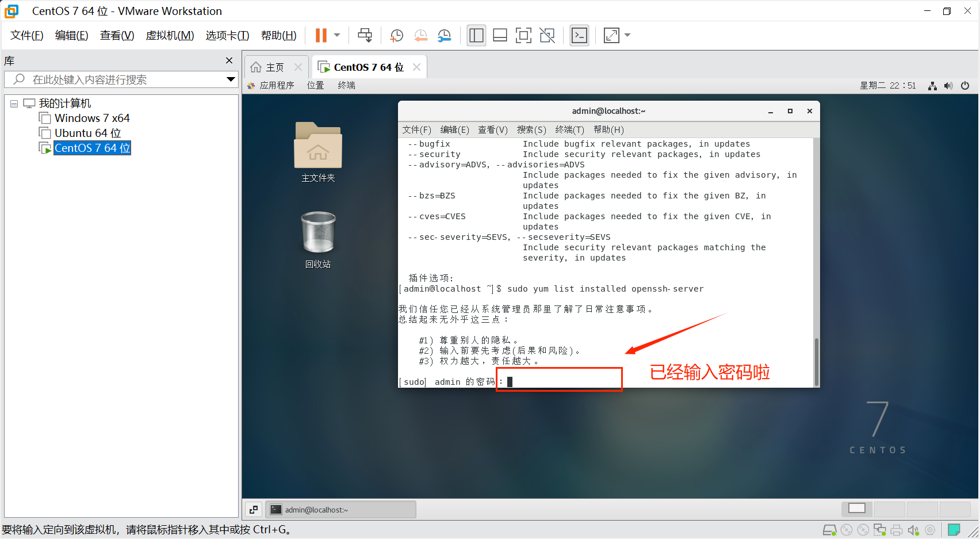This screenshot has height=539, width=980.
Task: Click the first CD/DVD device icon
Action: click(847, 530)
